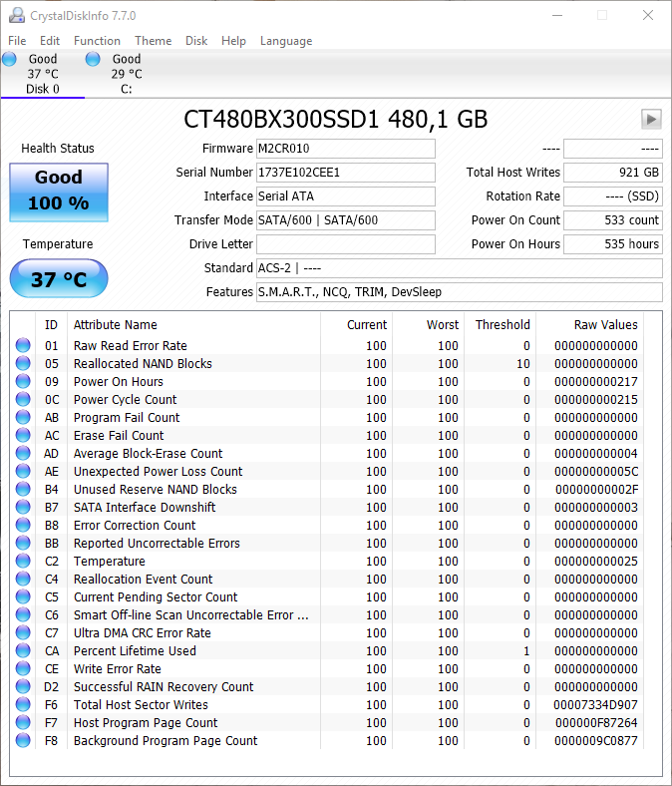Open the Function menu
The image size is (672, 786).
pos(97,41)
